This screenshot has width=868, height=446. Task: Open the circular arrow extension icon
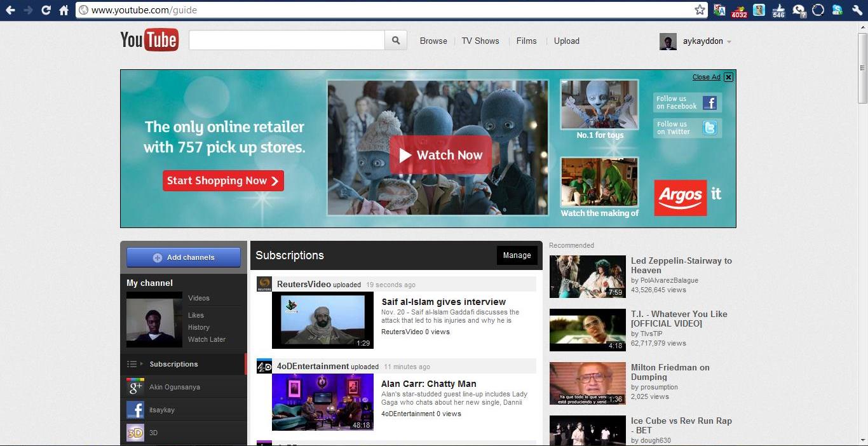(818, 10)
